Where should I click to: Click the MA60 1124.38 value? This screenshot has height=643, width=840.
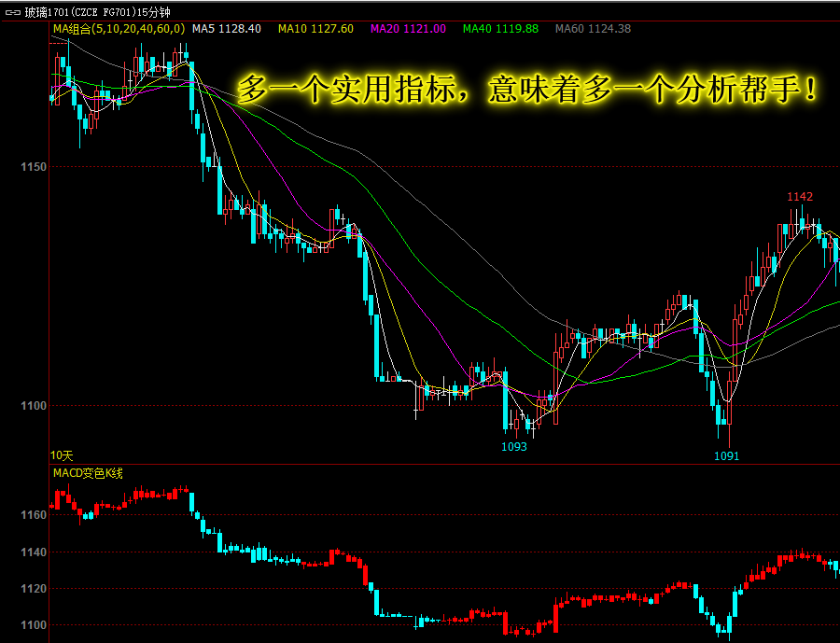(x=593, y=29)
